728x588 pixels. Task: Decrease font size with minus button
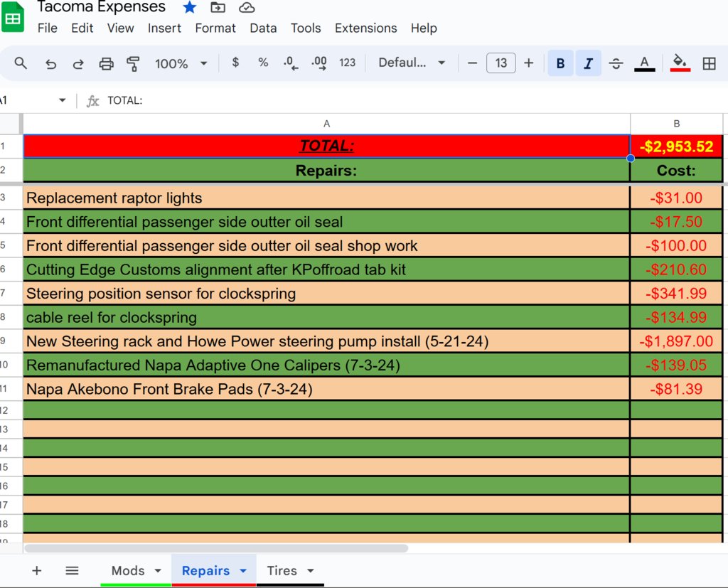pos(472,63)
